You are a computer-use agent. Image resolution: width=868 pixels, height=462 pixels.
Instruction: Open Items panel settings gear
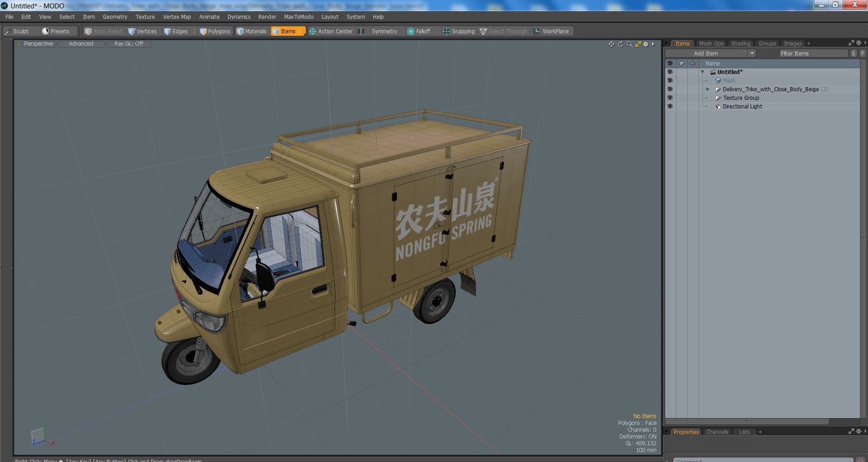click(x=859, y=43)
